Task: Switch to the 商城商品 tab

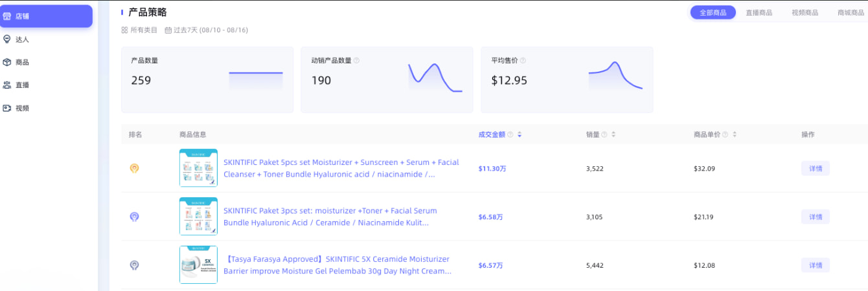Action: (851, 12)
